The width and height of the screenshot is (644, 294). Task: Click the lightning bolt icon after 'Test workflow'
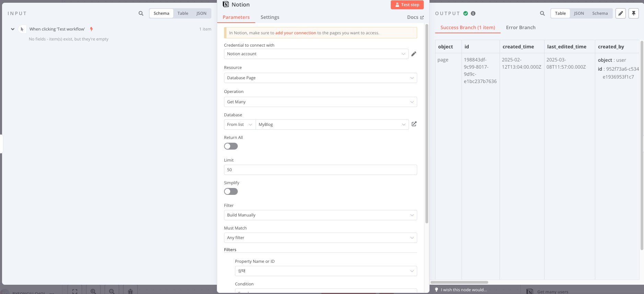pos(91,29)
